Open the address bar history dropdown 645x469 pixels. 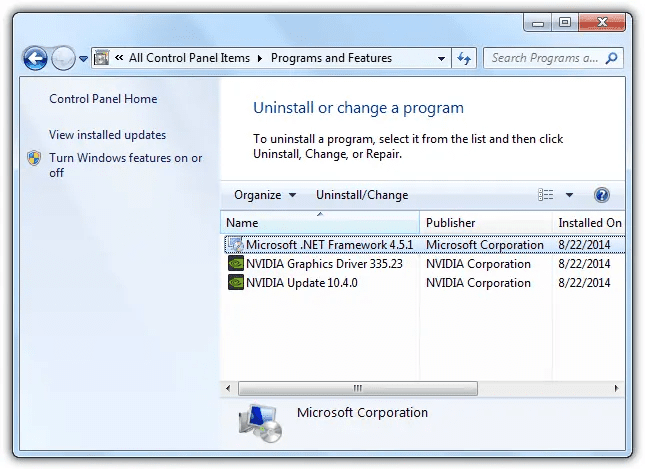[441, 58]
